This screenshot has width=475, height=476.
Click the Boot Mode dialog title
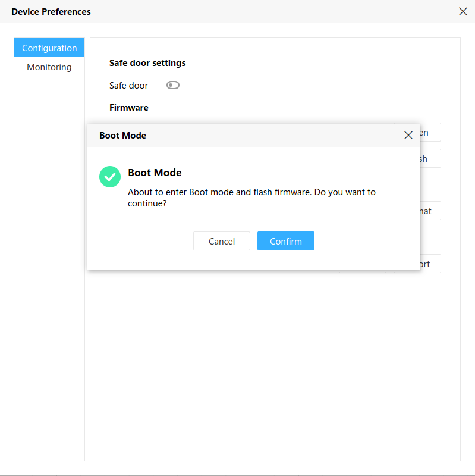[x=123, y=136]
